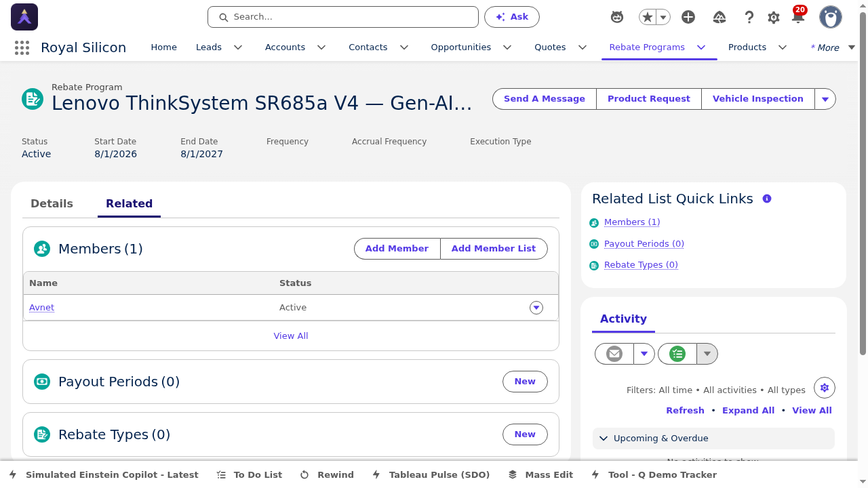Open the Contacts tab

click(368, 47)
